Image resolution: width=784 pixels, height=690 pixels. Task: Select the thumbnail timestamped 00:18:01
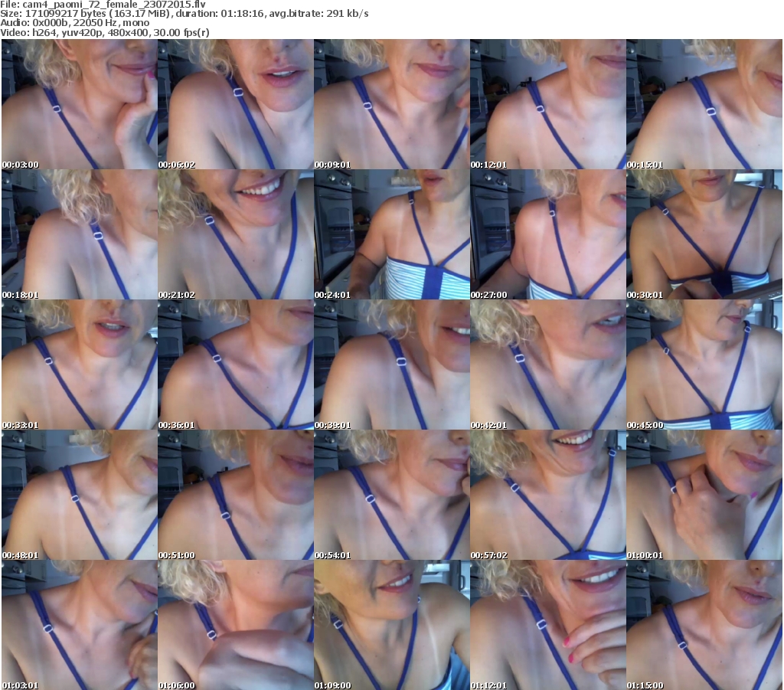pos(80,234)
